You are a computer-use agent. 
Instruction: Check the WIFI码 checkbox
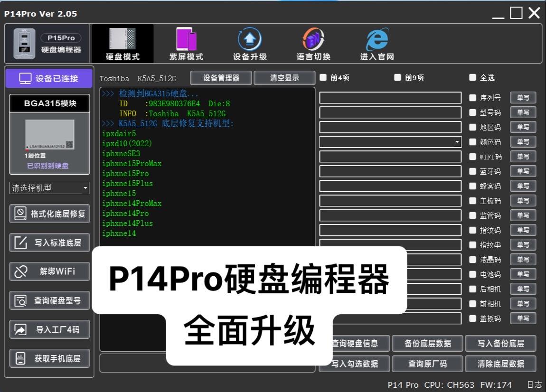tap(472, 157)
